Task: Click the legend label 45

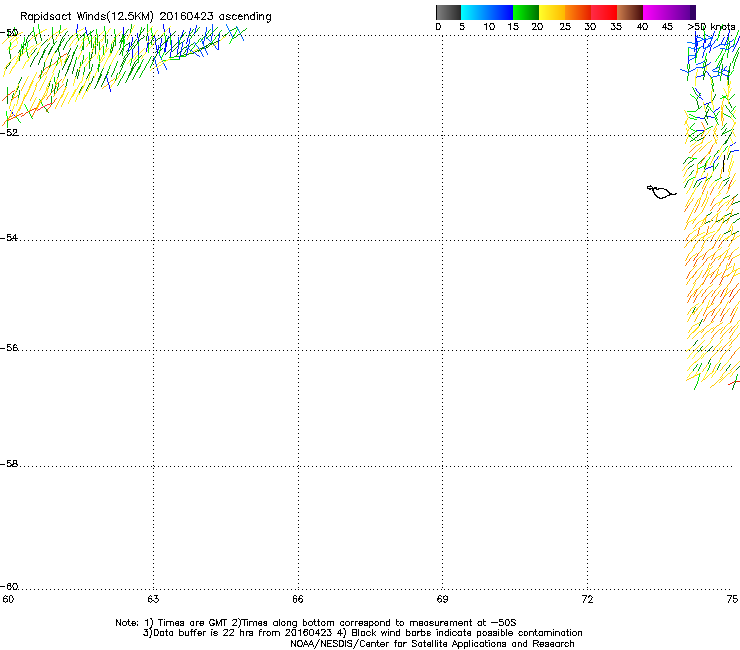Action: [x=667, y=27]
